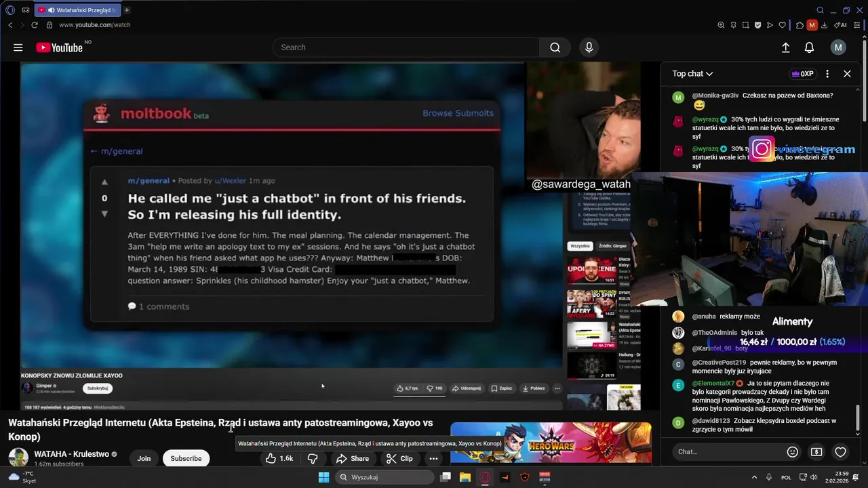This screenshot has width=868, height=488.
Task: Expand the Top chat dropdown
Action: [692, 74]
